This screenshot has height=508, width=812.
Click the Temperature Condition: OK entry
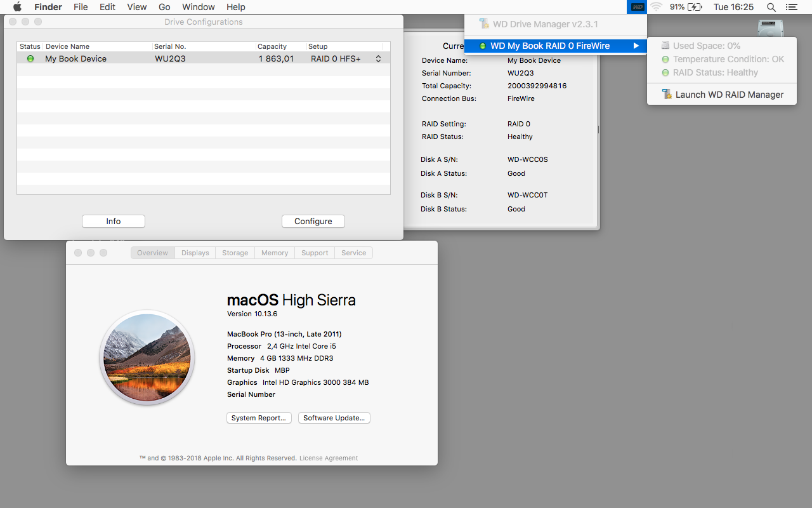(722, 59)
